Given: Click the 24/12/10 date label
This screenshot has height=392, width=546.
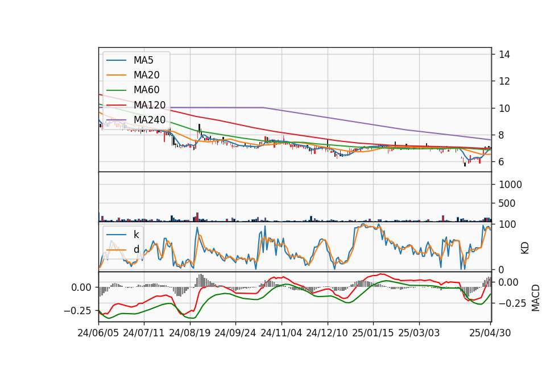Looking at the screenshot, I should [x=327, y=333].
